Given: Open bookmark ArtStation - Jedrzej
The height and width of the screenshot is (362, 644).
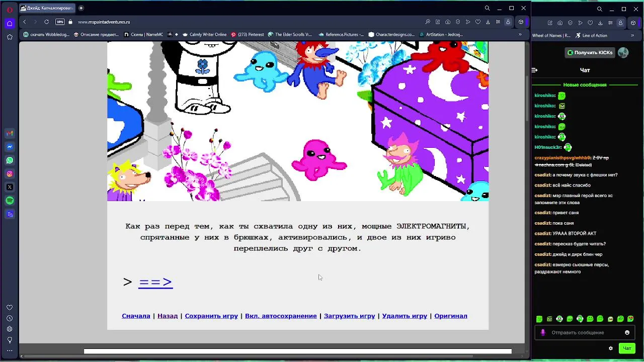Looking at the screenshot, I should click(x=441, y=35).
